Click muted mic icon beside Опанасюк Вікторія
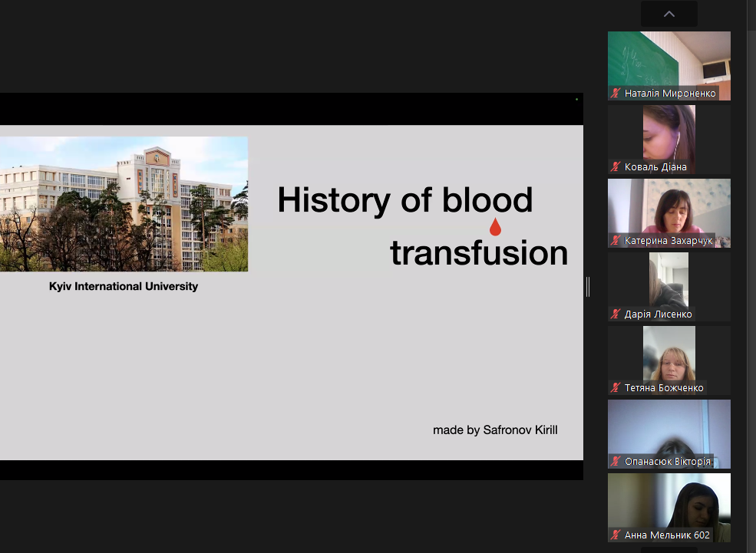This screenshot has height=553, width=756. point(616,461)
